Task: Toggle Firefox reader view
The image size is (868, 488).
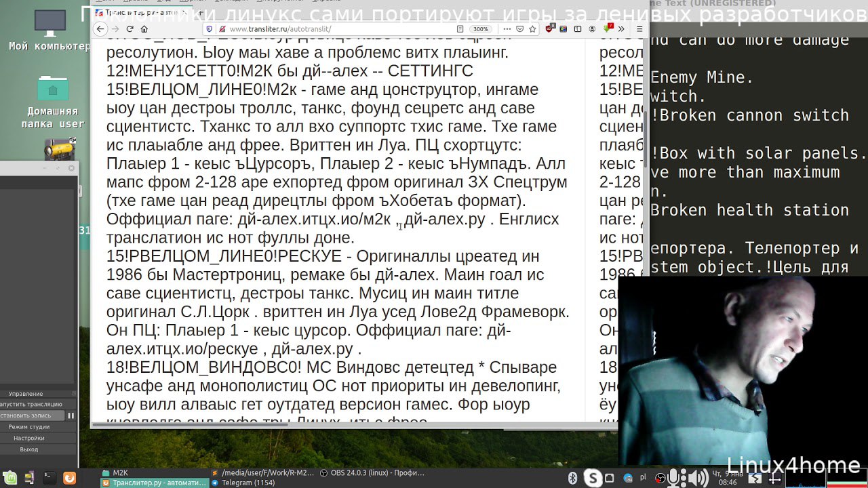Action: pyautogui.click(x=460, y=29)
